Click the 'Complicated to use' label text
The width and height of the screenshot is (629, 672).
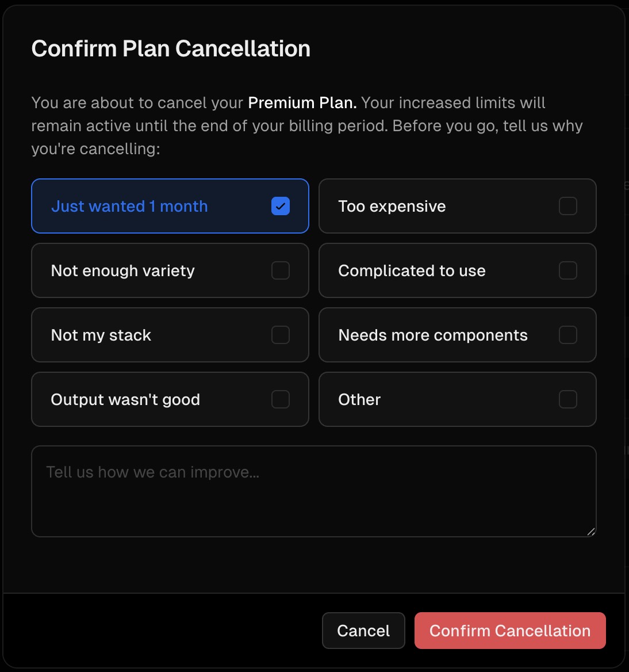(412, 270)
